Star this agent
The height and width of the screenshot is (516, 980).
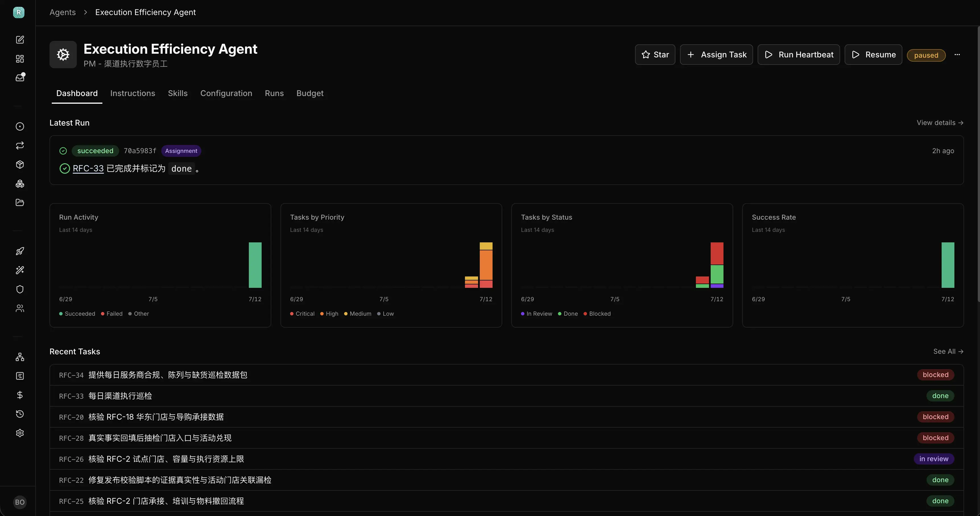655,55
